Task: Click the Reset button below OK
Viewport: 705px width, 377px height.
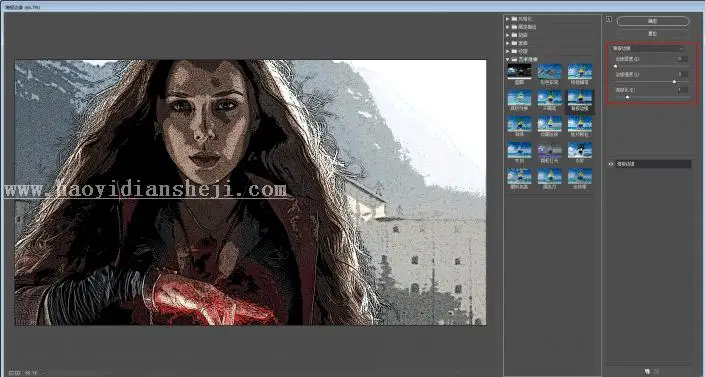Action: point(653,34)
